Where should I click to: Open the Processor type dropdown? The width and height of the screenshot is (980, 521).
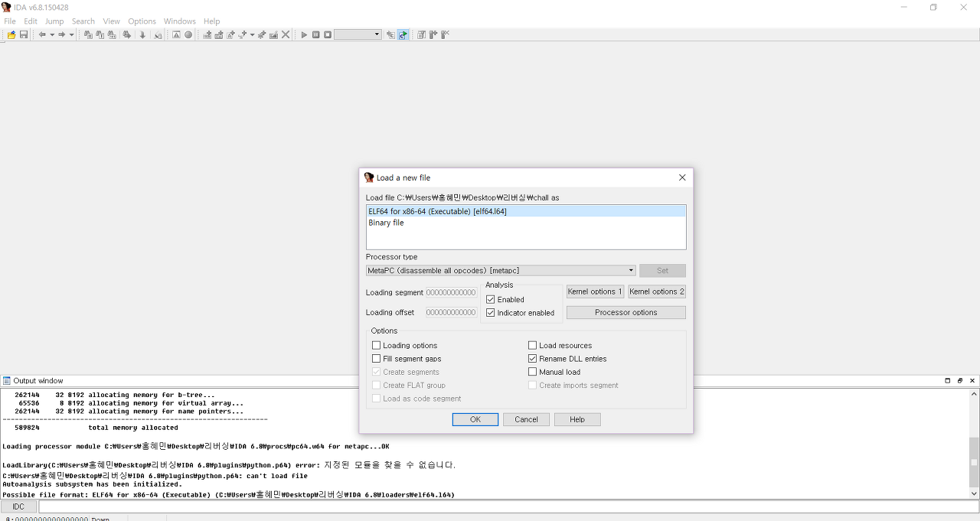[501, 270]
